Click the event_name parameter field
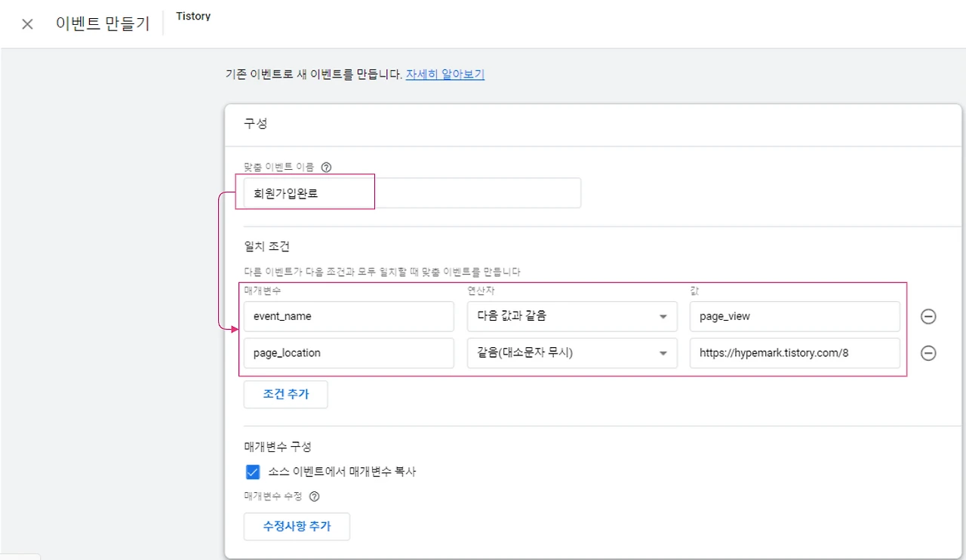The height and width of the screenshot is (560, 966). tap(348, 317)
